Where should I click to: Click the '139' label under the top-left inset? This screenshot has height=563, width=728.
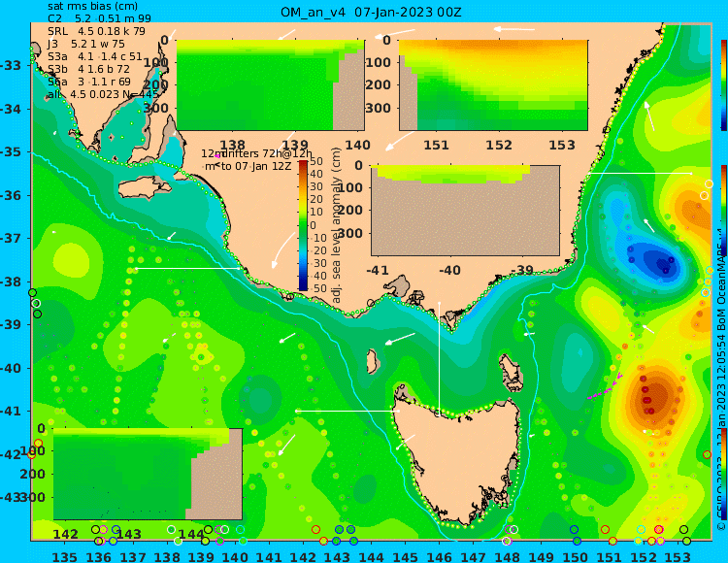point(295,146)
